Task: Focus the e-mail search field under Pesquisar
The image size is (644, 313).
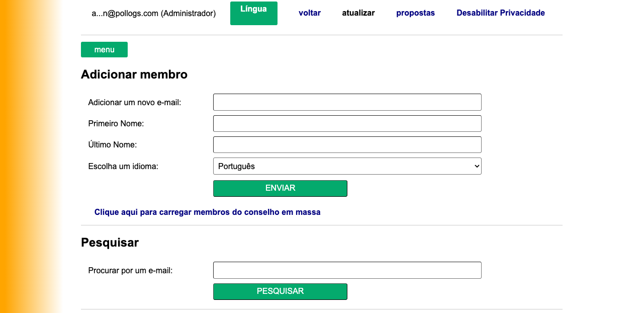Action: (x=347, y=270)
